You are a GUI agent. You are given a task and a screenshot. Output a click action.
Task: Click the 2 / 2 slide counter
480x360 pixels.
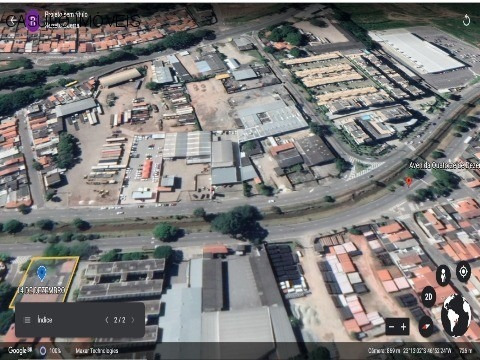pyautogui.click(x=119, y=320)
